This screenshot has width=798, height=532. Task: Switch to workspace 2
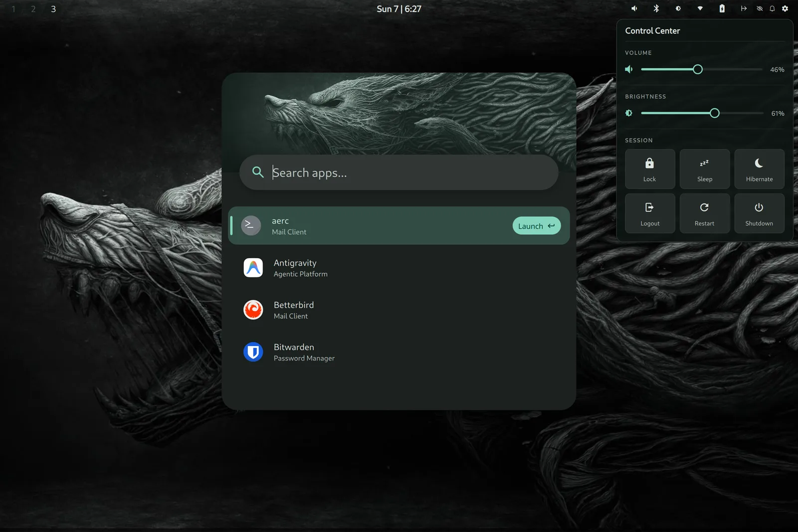(x=33, y=9)
